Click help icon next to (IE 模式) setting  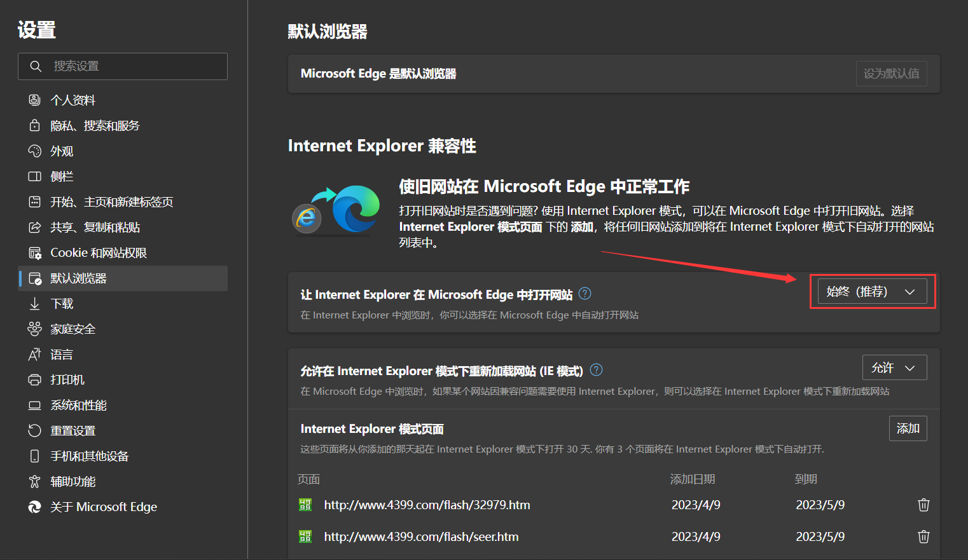596,370
